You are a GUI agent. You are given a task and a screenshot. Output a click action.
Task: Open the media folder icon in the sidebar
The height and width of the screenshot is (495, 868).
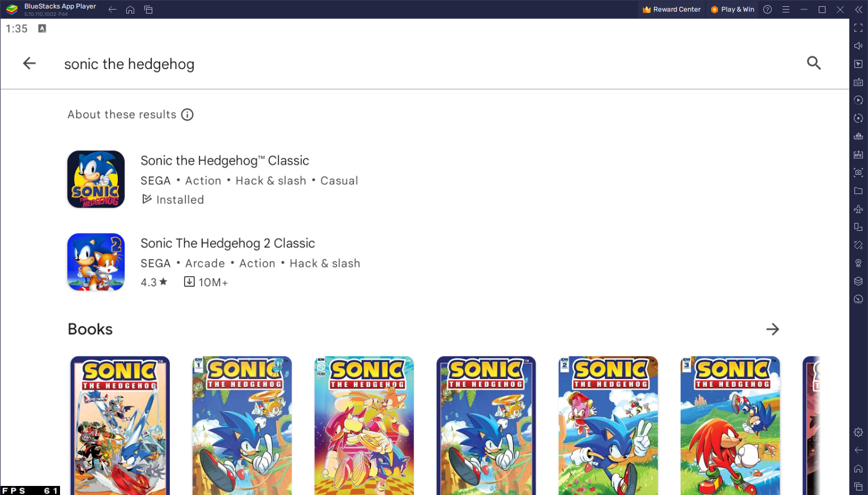(x=858, y=191)
